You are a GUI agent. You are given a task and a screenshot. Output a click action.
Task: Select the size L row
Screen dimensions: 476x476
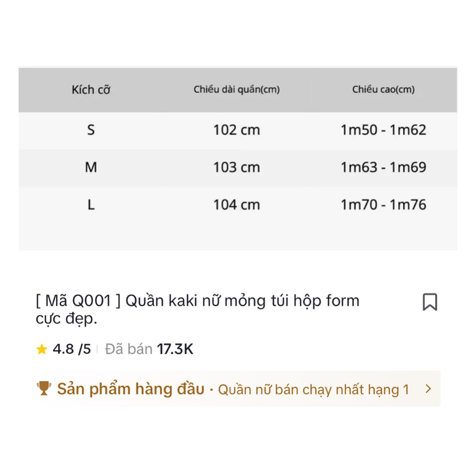(x=238, y=205)
